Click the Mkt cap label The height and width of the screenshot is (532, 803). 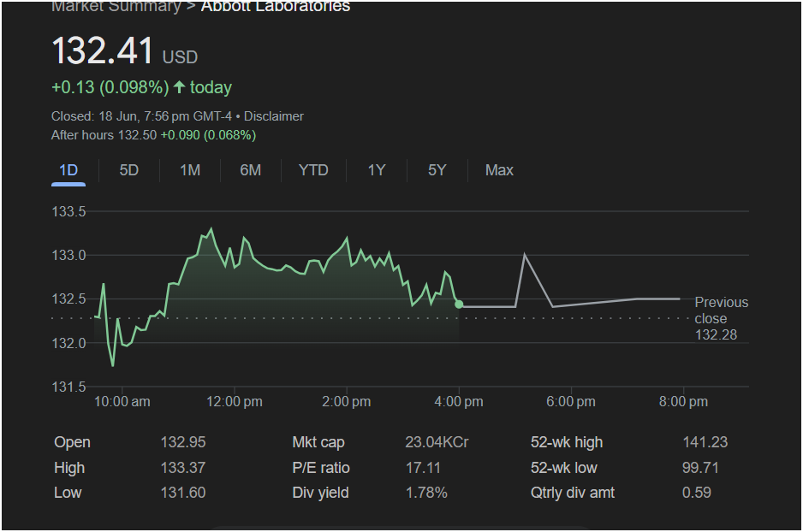[318, 442]
